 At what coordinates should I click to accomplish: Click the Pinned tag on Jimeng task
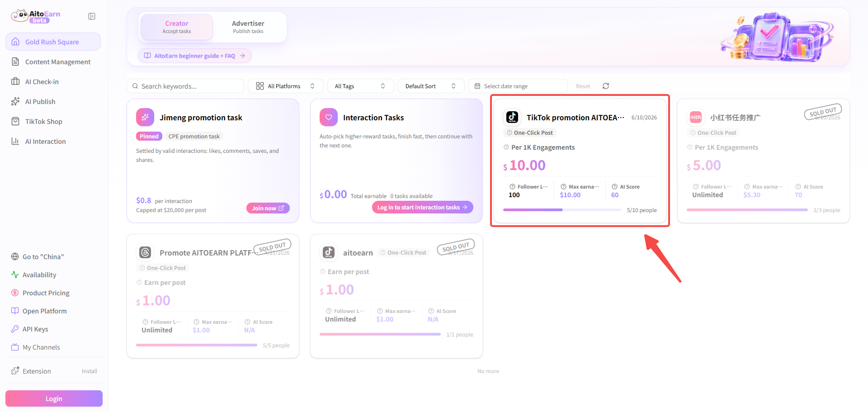[149, 136]
